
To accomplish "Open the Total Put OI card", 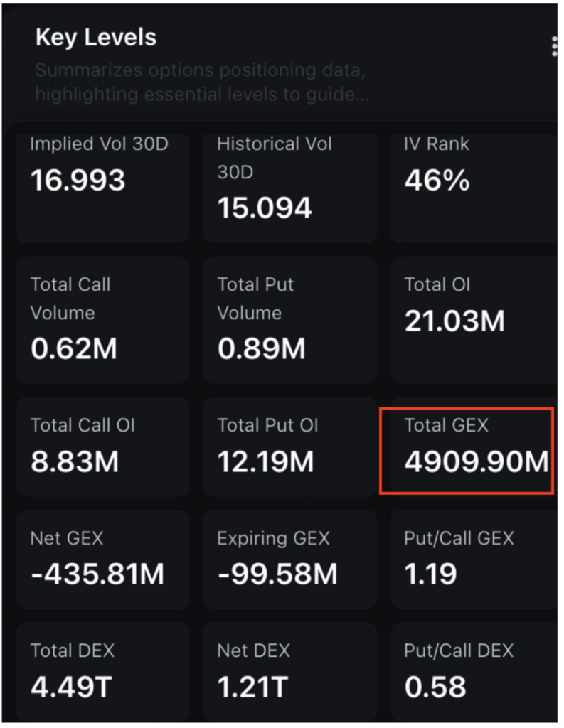I will pyautogui.click(x=290, y=448).
